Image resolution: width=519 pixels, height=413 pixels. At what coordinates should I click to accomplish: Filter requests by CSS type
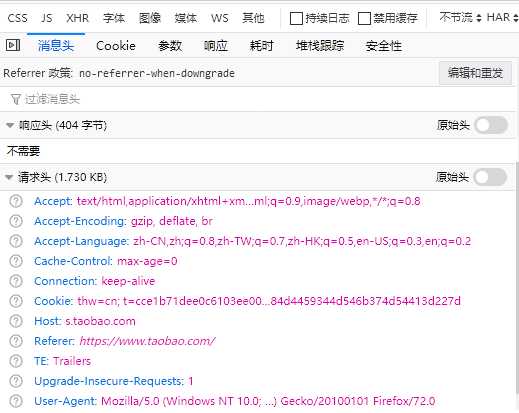(17, 18)
